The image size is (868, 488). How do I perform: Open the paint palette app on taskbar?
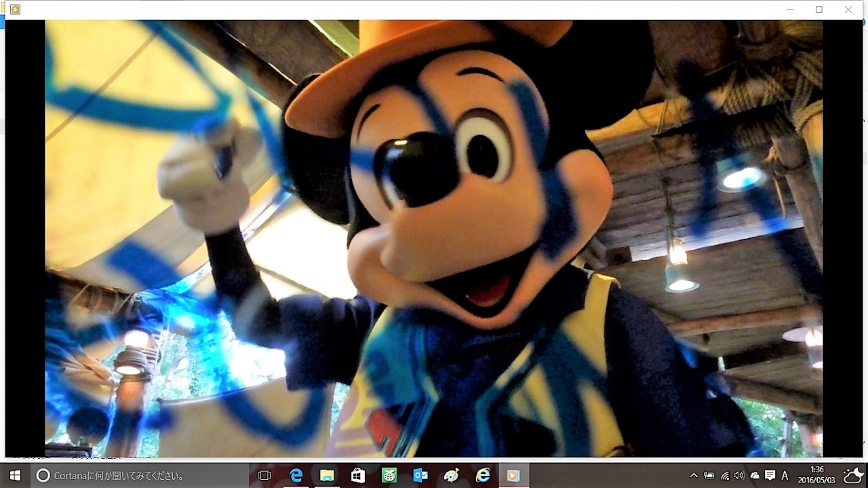[452, 476]
